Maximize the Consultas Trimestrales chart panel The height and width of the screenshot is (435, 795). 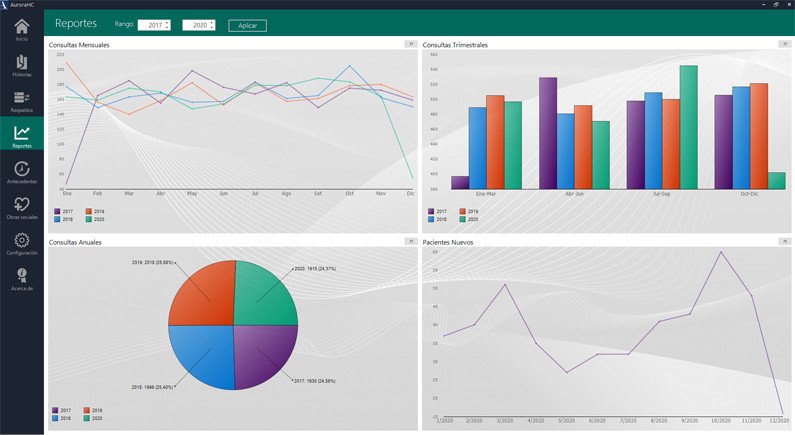point(784,44)
